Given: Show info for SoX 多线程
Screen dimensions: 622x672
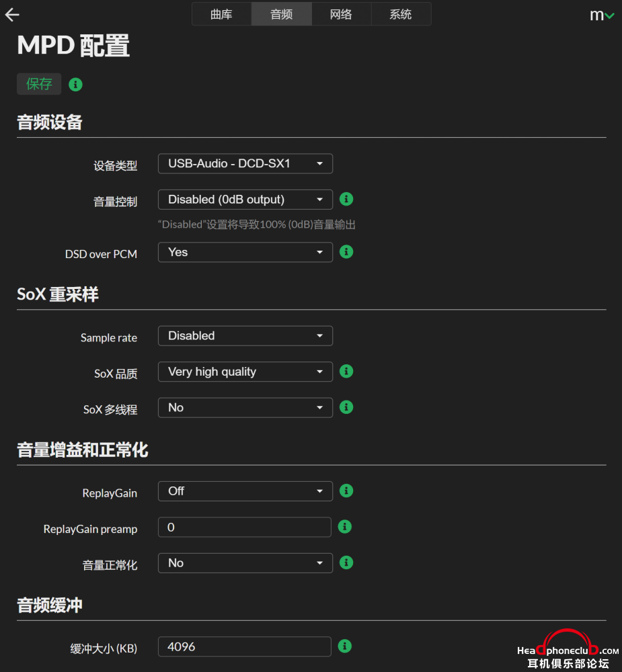Looking at the screenshot, I should [346, 407].
